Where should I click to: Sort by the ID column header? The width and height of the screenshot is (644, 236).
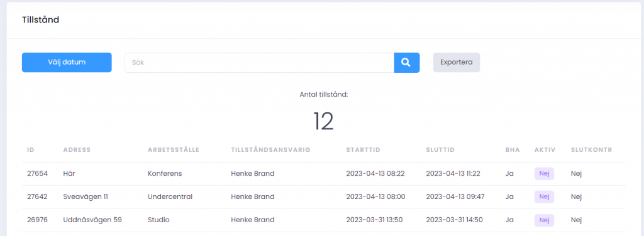30,150
